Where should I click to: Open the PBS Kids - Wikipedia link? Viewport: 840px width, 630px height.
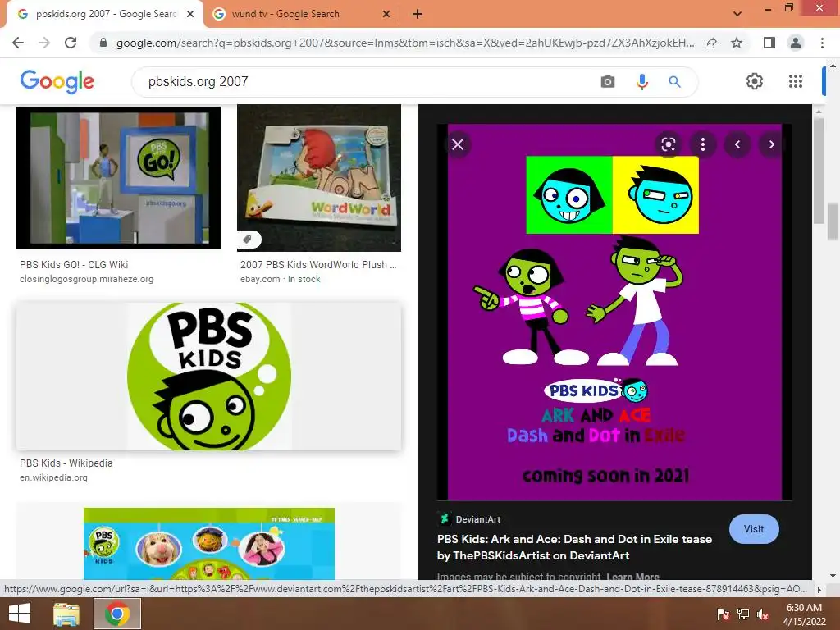(66, 463)
